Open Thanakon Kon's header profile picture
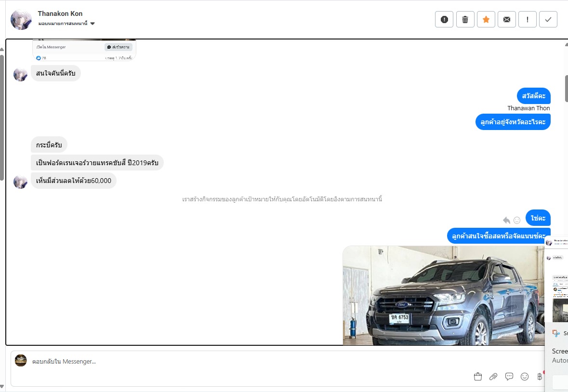This screenshot has width=568, height=392. click(21, 20)
